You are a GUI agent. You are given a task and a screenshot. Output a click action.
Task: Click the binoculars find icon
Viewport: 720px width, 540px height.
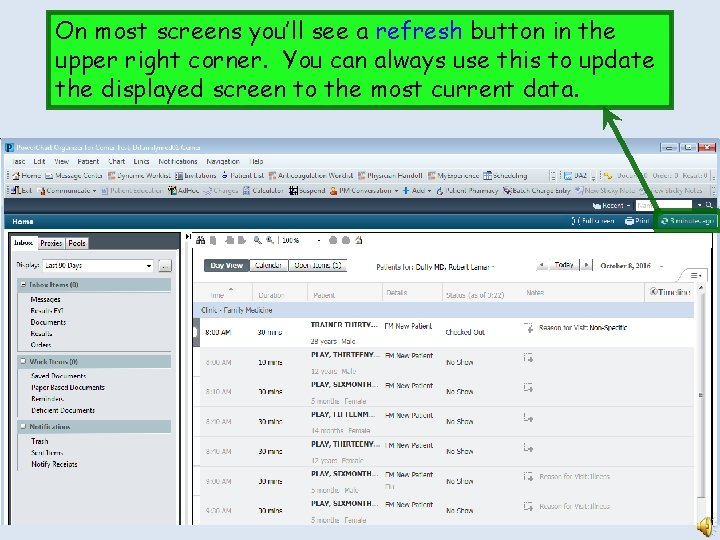tap(201, 240)
